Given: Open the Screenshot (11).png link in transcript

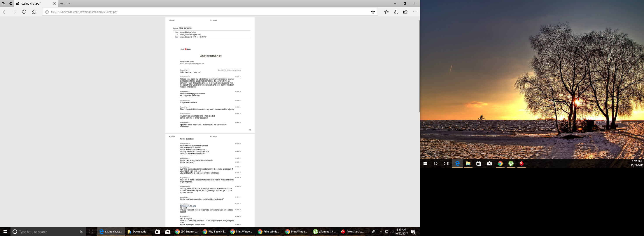Looking at the screenshot, I should tap(188, 206).
